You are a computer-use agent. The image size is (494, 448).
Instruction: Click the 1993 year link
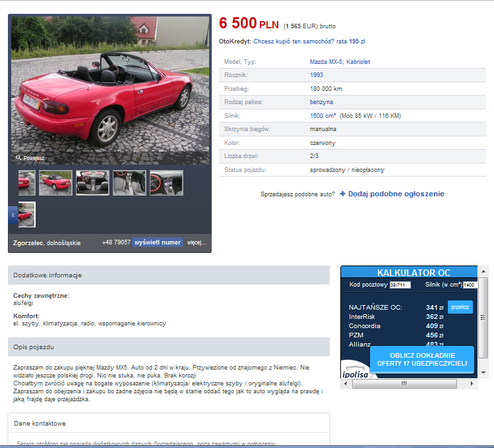pyautogui.click(x=317, y=75)
